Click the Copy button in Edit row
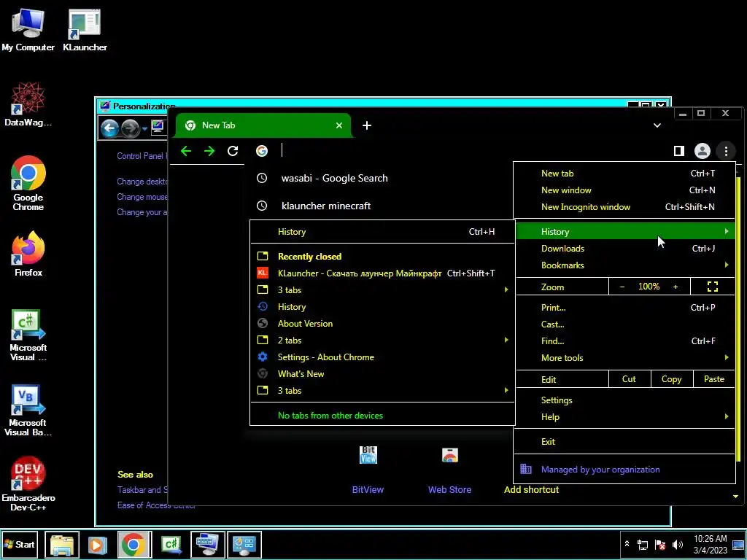The height and width of the screenshot is (560, 747). pyautogui.click(x=671, y=379)
